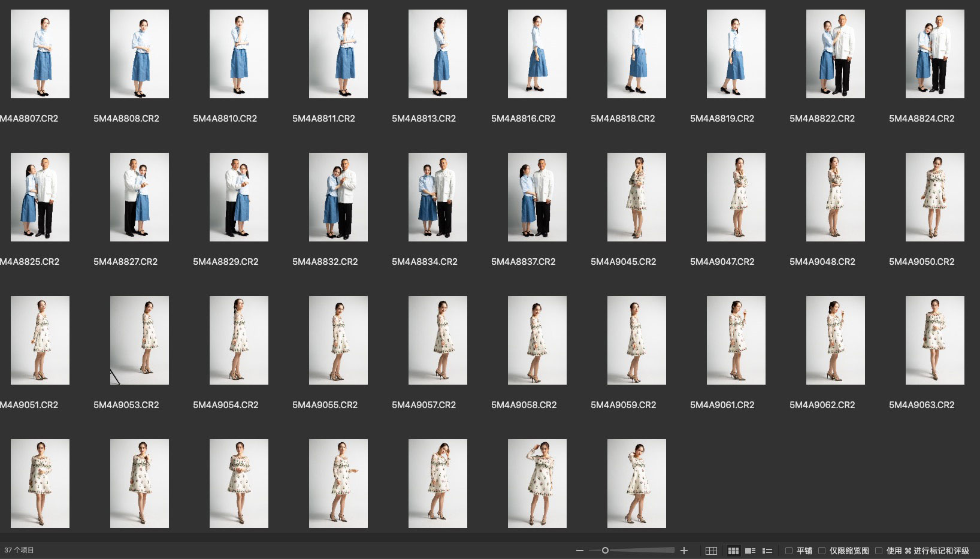This screenshot has width=980, height=559.
Task: Switch to thumbnail grid view
Action: [733, 551]
